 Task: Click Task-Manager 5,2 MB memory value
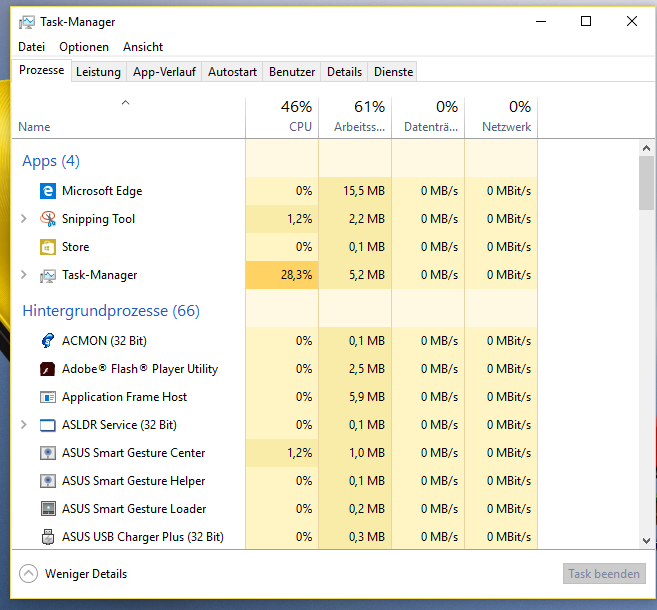tap(367, 275)
